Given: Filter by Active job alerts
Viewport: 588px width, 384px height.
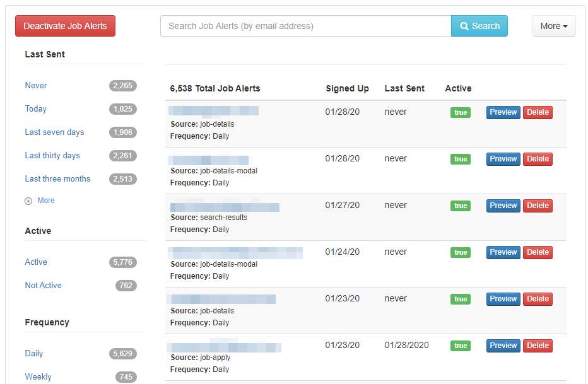Looking at the screenshot, I should (36, 262).
